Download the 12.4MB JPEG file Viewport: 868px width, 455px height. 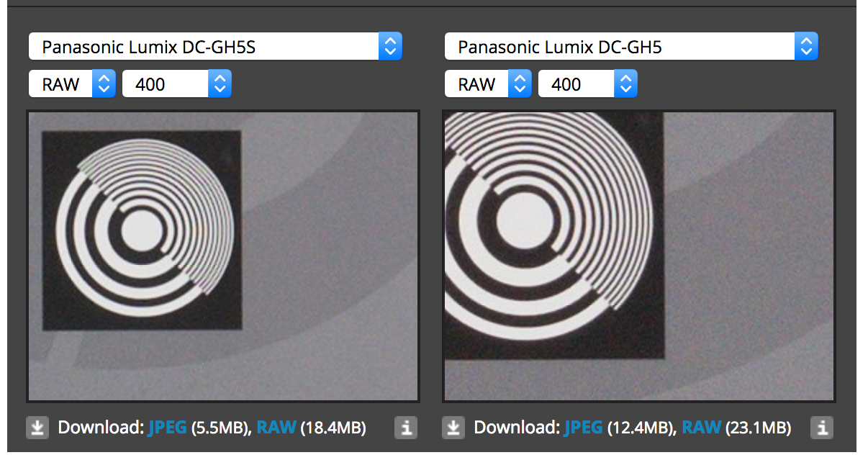(x=583, y=428)
